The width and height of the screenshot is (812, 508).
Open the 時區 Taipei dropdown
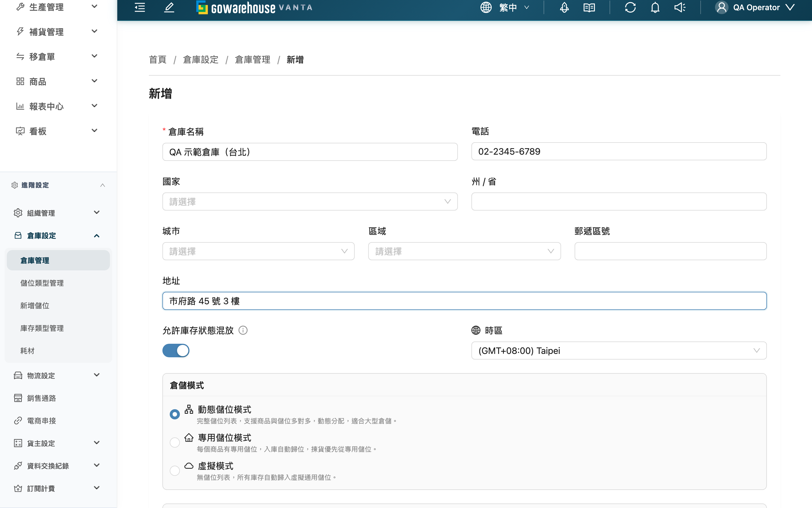click(619, 351)
